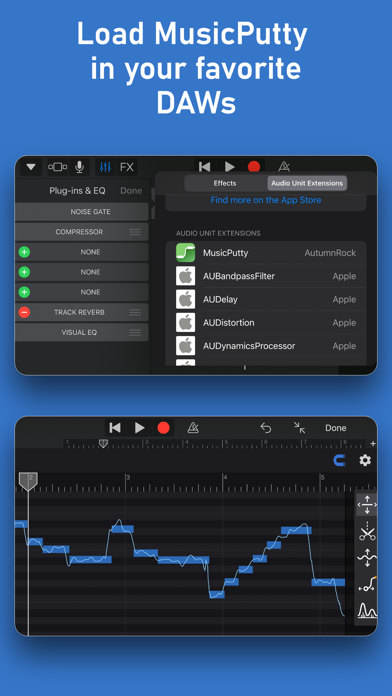Select the scissors split tool
The width and height of the screenshot is (392, 696).
pos(367,531)
